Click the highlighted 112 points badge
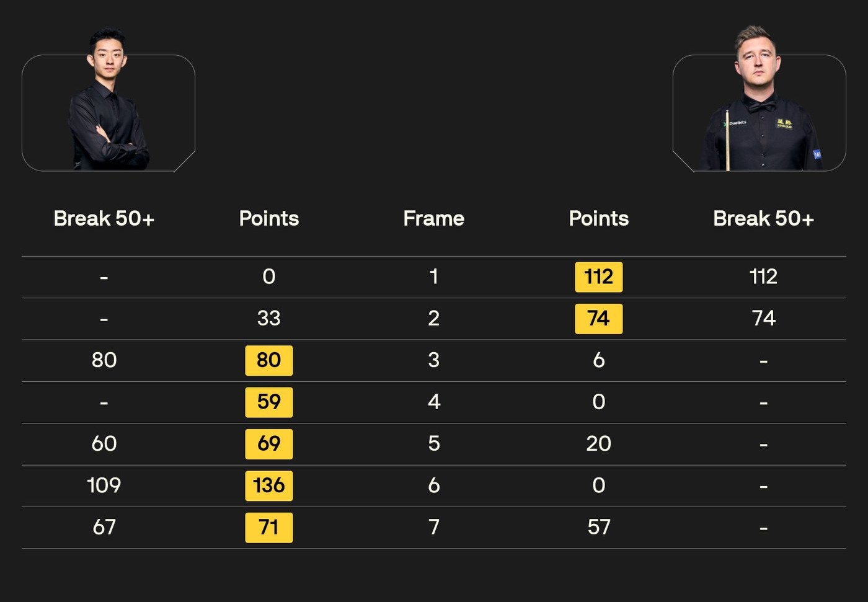The image size is (868, 602). tap(598, 277)
